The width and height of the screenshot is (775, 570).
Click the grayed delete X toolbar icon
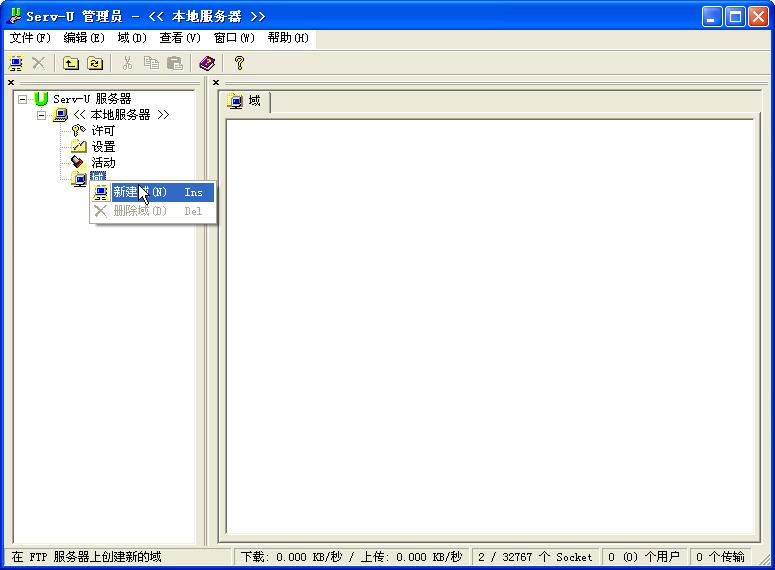click(x=39, y=63)
